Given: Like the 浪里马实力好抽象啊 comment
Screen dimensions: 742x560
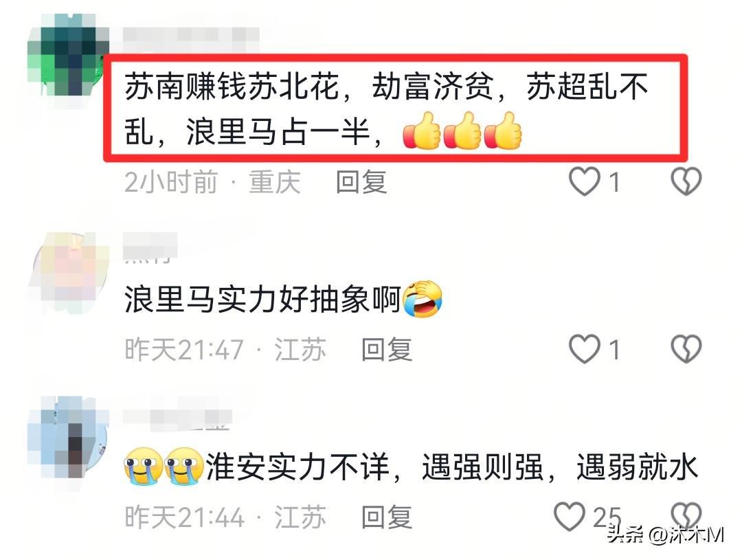Looking at the screenshot, I should (x=584, y=349).
